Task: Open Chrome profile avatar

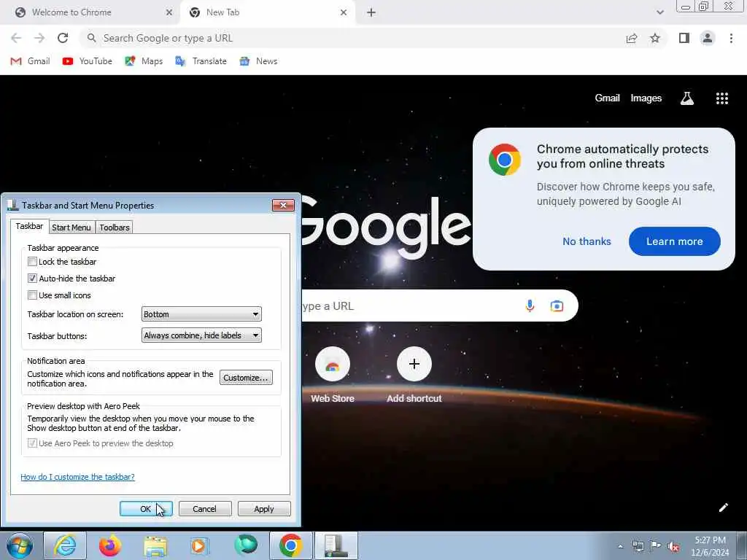Action: coord(708,38)
